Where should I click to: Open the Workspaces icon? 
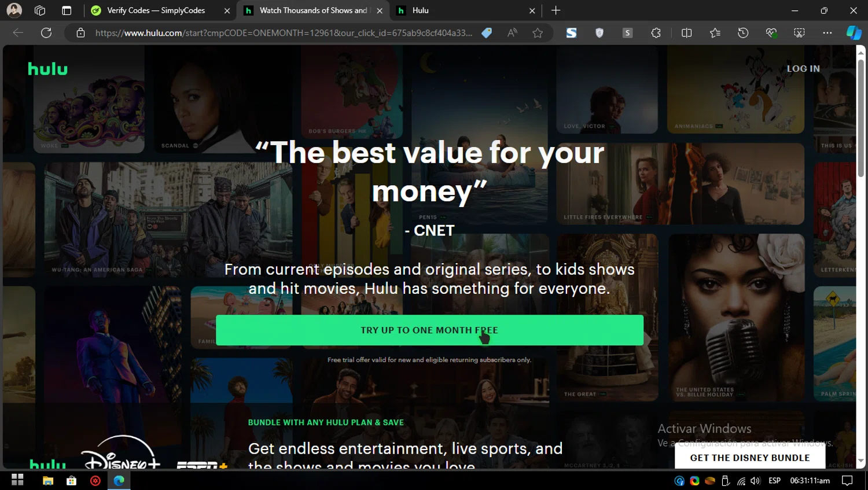pyautogui.click(x=40, y=10)
